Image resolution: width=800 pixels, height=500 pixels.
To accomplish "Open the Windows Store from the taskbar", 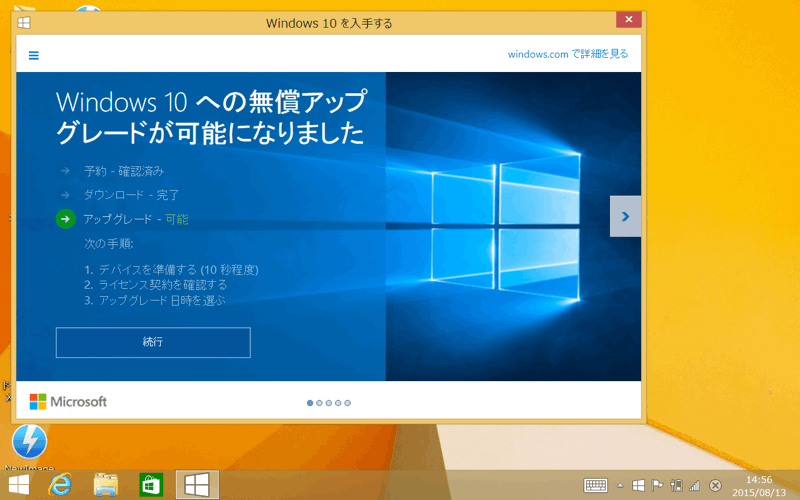I will pos(151,485).
